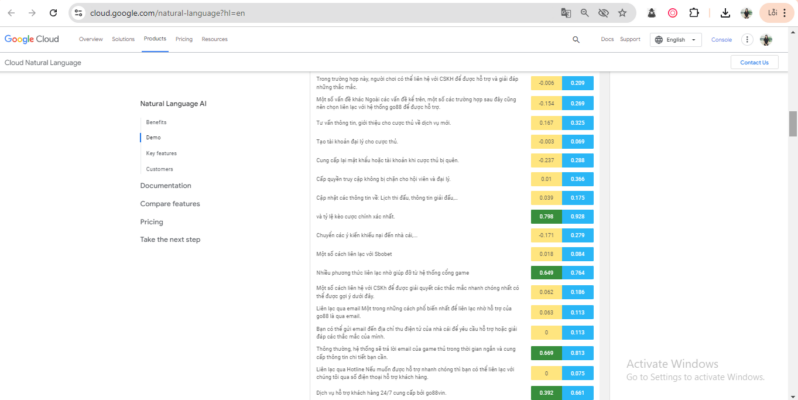Click the Google Translate icon in address bar

point(566,13)
